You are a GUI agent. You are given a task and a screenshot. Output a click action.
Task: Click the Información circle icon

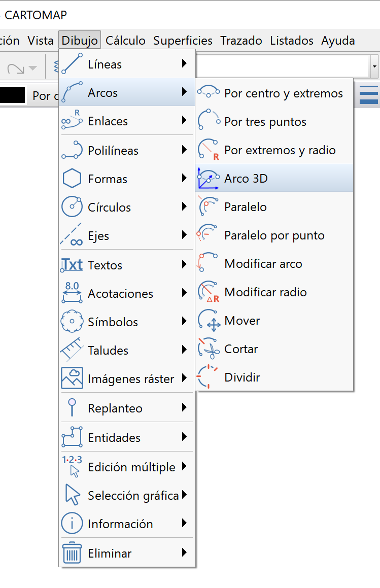pos(72,523)
